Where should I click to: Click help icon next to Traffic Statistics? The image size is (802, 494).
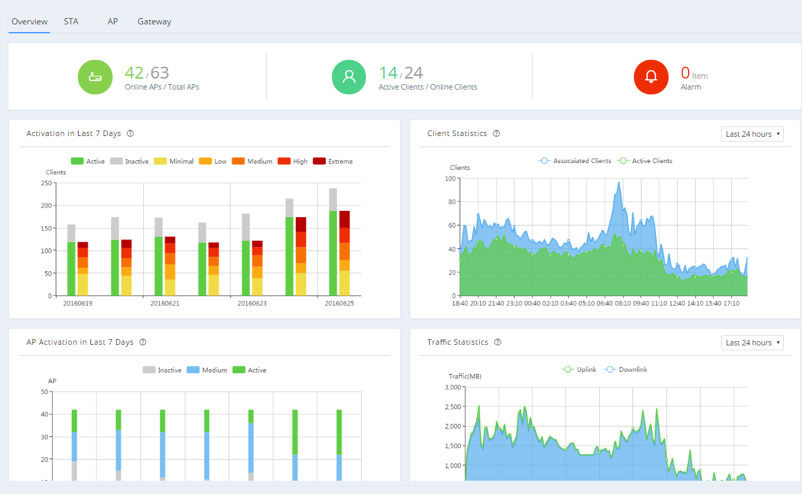[x=498, y=342]
